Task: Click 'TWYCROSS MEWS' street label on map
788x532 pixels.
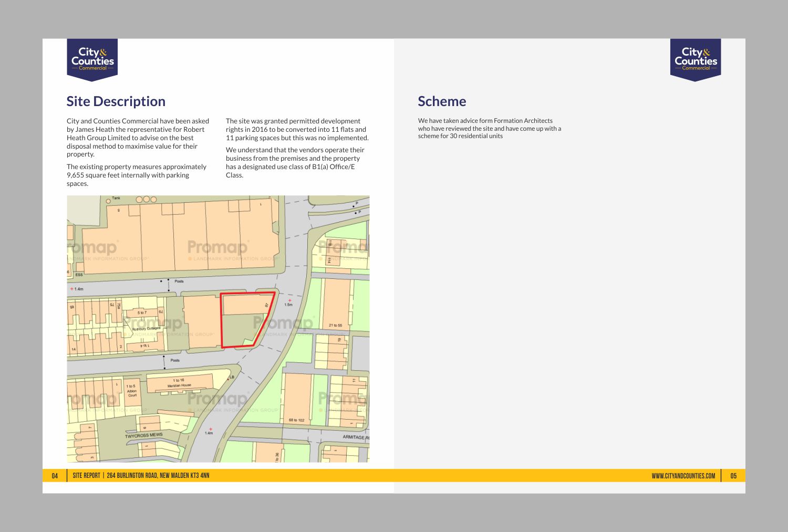Action: [x=143, y=435]
